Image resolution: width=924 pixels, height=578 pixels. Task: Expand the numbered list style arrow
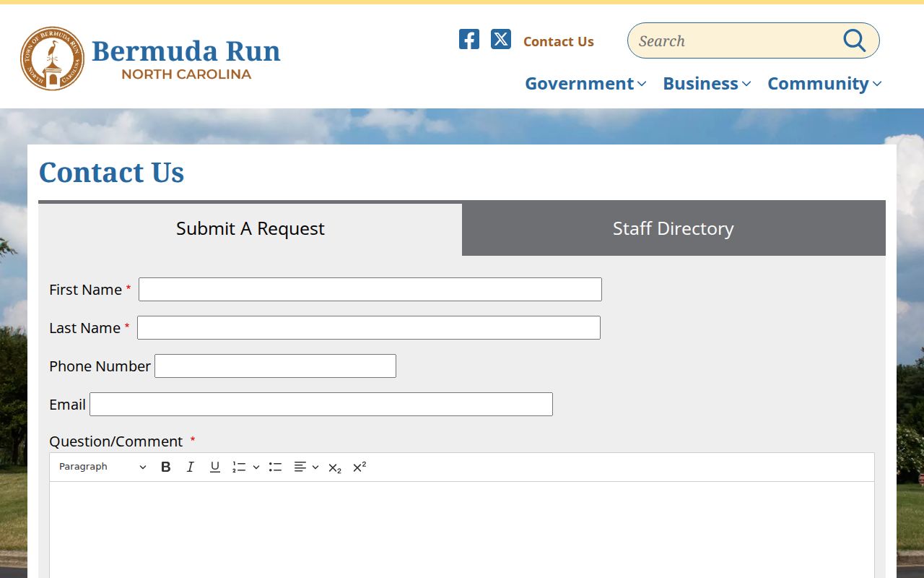click(x=256, y=467)
